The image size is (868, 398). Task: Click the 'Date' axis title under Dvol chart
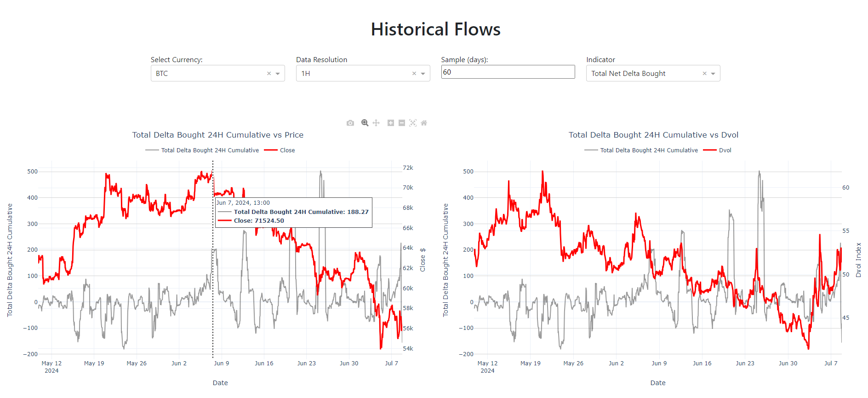pyautogui.click(x=658, y=383)
